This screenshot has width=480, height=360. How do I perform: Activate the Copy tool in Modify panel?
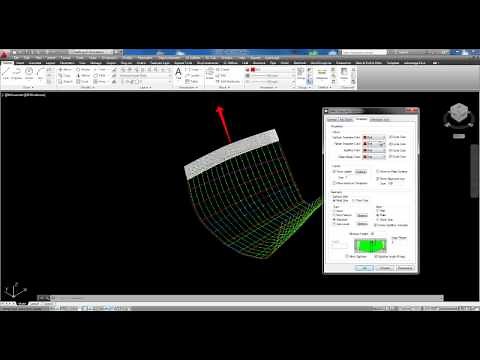point(65,75)
